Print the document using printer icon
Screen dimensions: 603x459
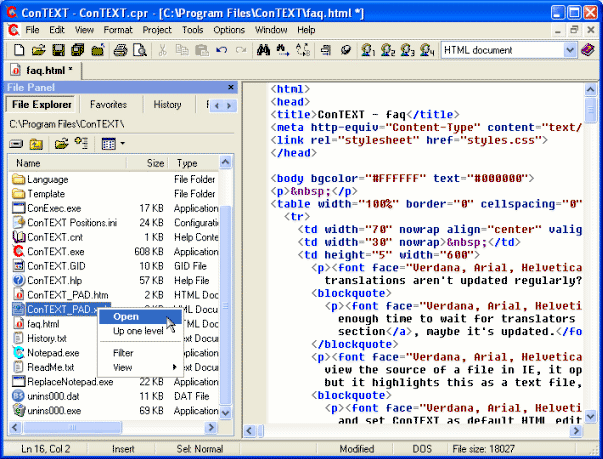tap(120, 50)
